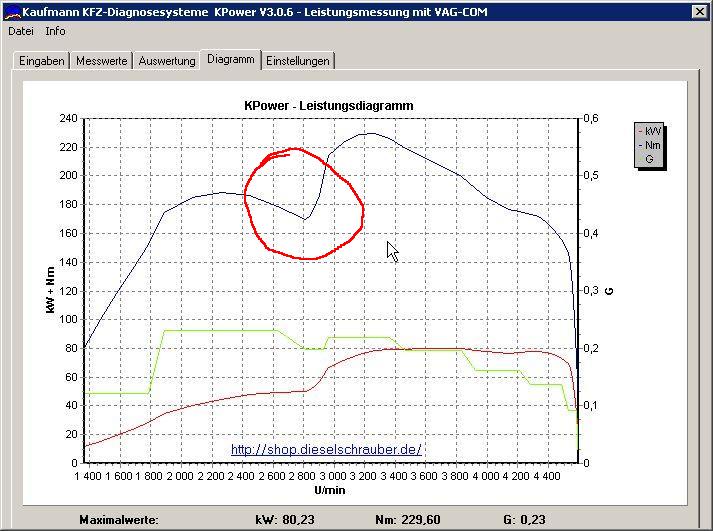This screenshot has height=531, width=713.
Task: Click the G legend entry
Action: (x=649, y=159)
